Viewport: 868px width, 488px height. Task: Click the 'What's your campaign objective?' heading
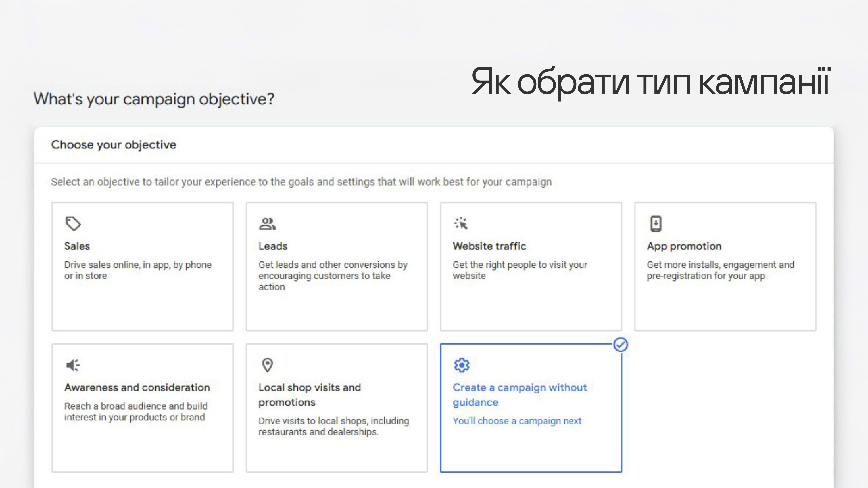tap(154, 99)
